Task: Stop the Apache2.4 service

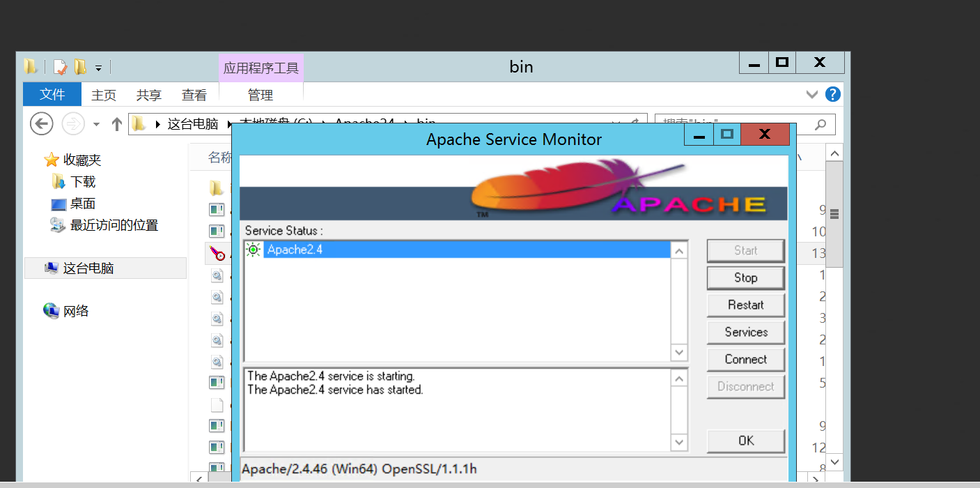Action: pyautogui.click(x=745, y=277)
